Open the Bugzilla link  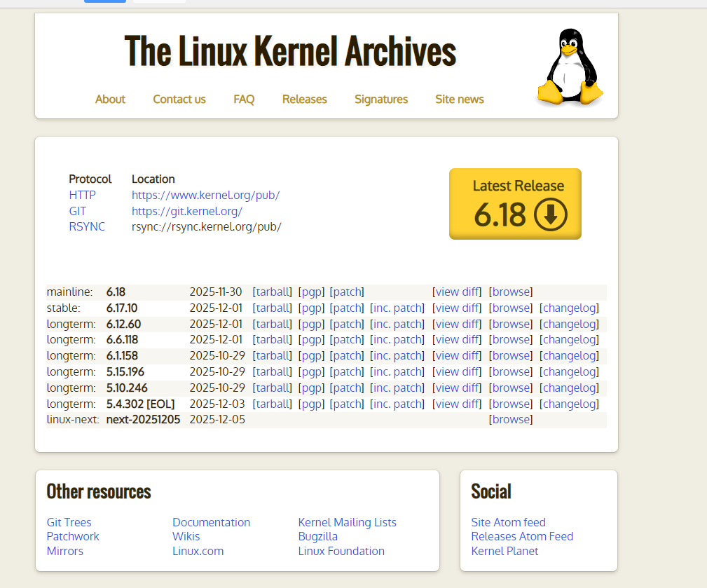[318, 537]
